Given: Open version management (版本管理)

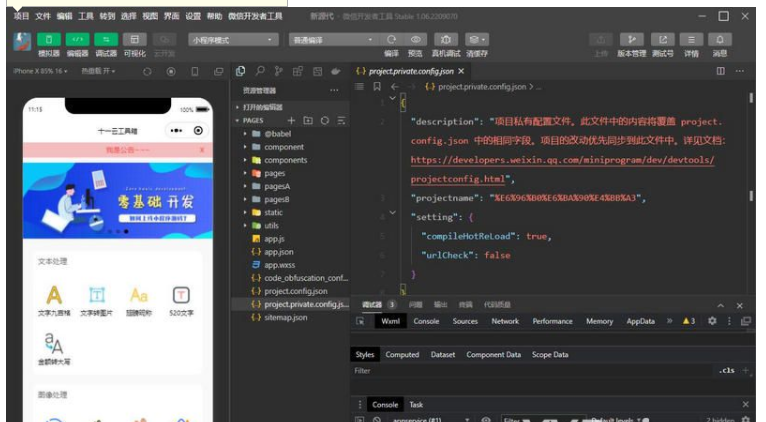Looking at the screenshot, I should tap(631, 39).
